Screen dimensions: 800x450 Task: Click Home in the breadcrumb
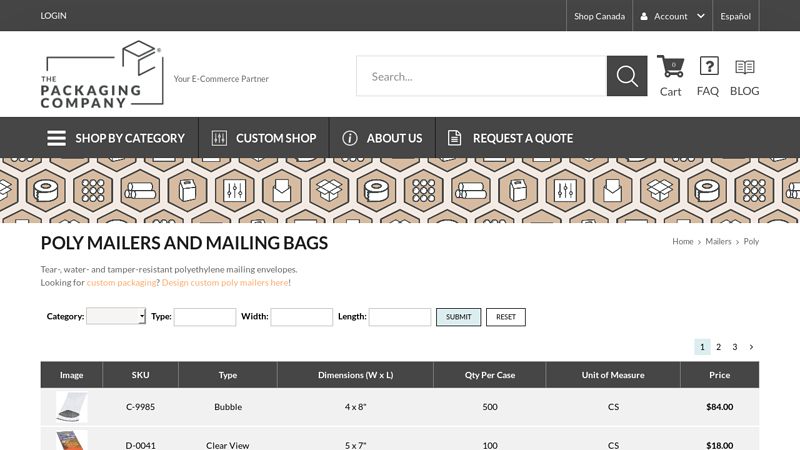pyautogui.click(x=683, y=241)
